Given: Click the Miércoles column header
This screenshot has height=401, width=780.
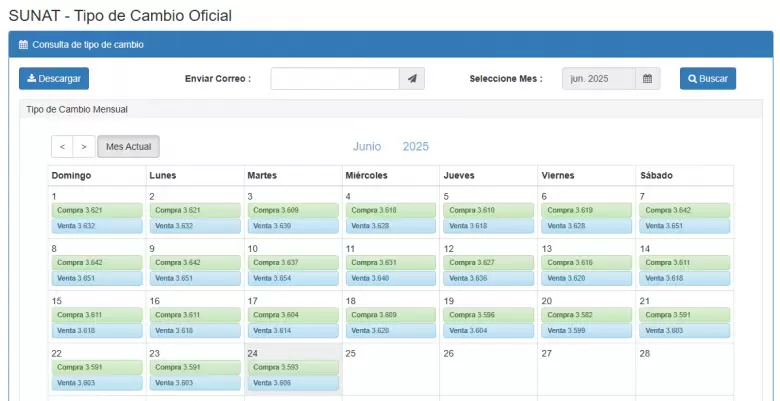Looking at the screenshot, I should click(366, 176).
